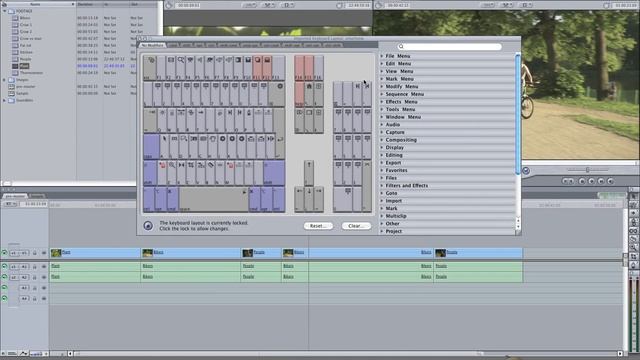640x360 pixels.
Task: Select the pre-master sequence in Browser
Action: pos(25,87)
